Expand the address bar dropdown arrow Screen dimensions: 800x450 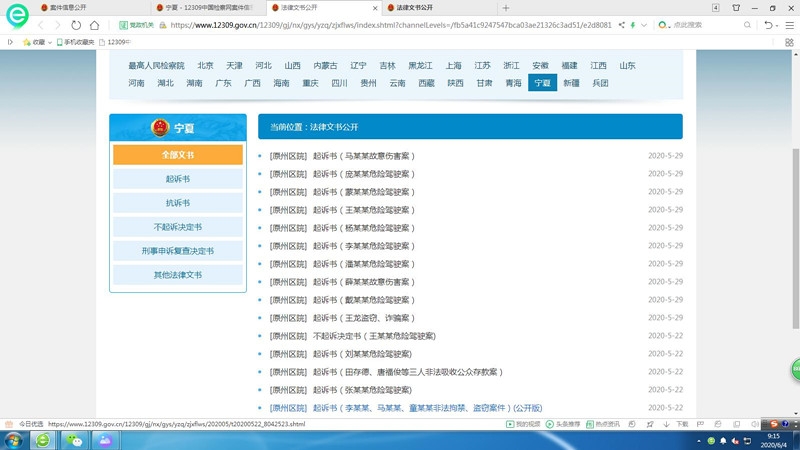coord(643,25)
